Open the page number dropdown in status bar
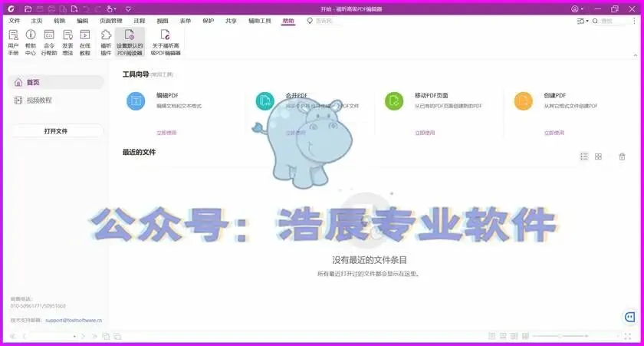This screenshot has width=644, height=346. [74, 336]
